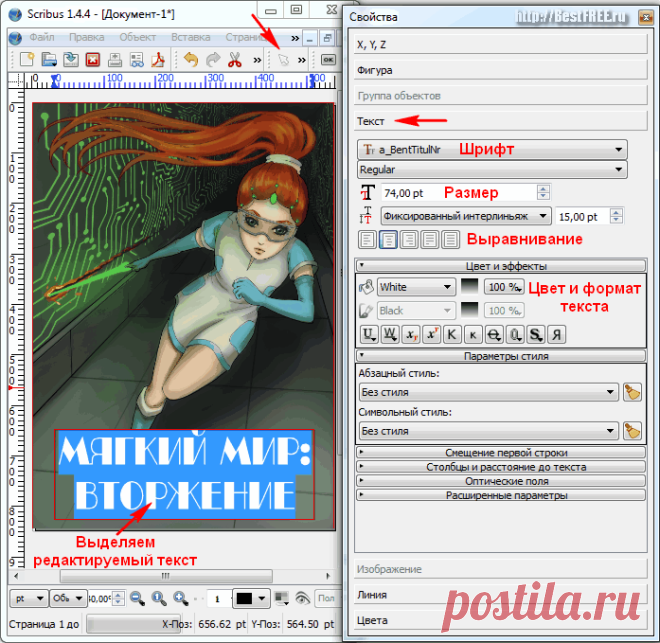Click the Print document icon
This screenshot has height=643, width=660.
[x=114, y=59]
